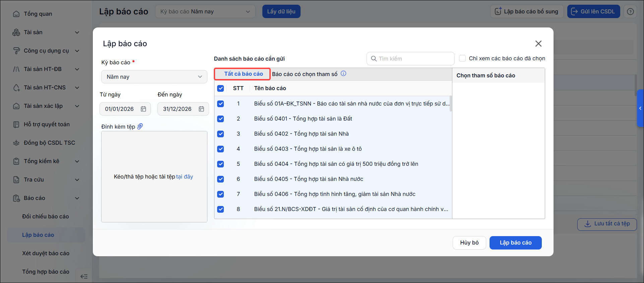This screenshot has width=644, height=283.
Task: Expand Tổng kiểm kê chevron
Action: point(77,161)
